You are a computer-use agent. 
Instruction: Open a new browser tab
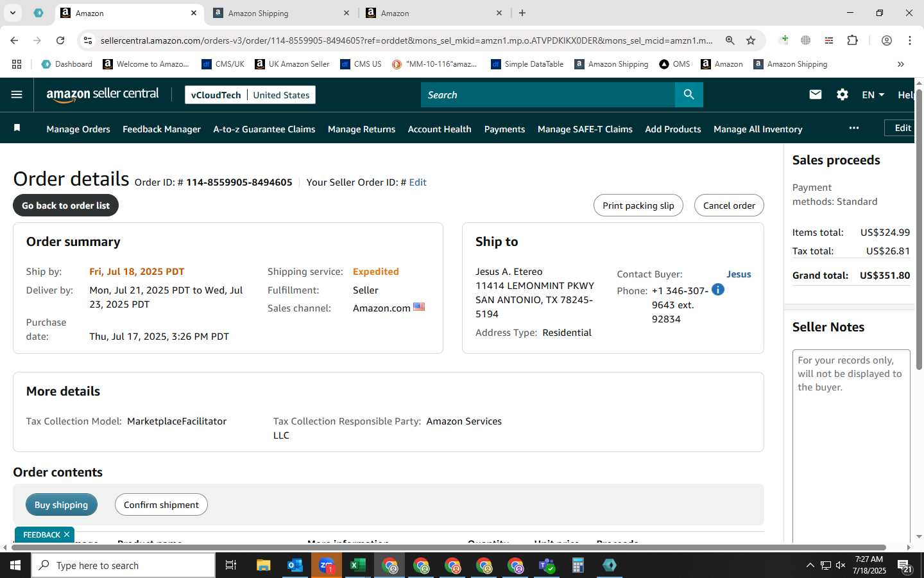click(x=522, y=13)
